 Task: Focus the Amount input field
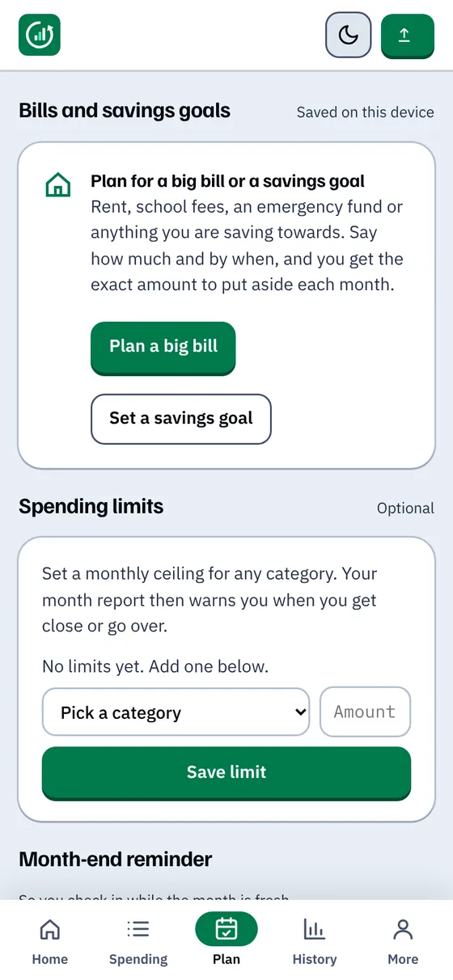click(365, 712)
